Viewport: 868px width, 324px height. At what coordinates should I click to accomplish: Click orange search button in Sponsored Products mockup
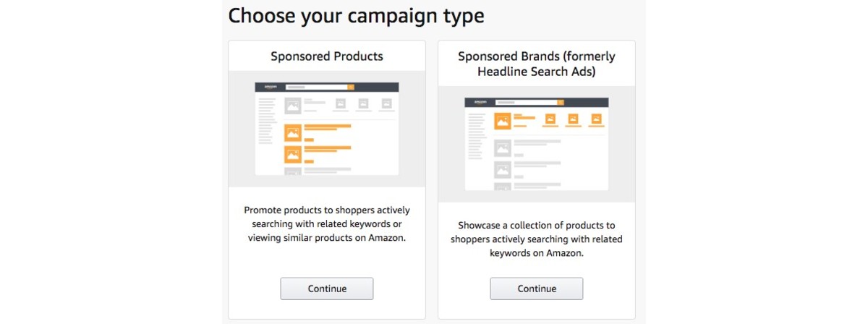coord(351,87)
